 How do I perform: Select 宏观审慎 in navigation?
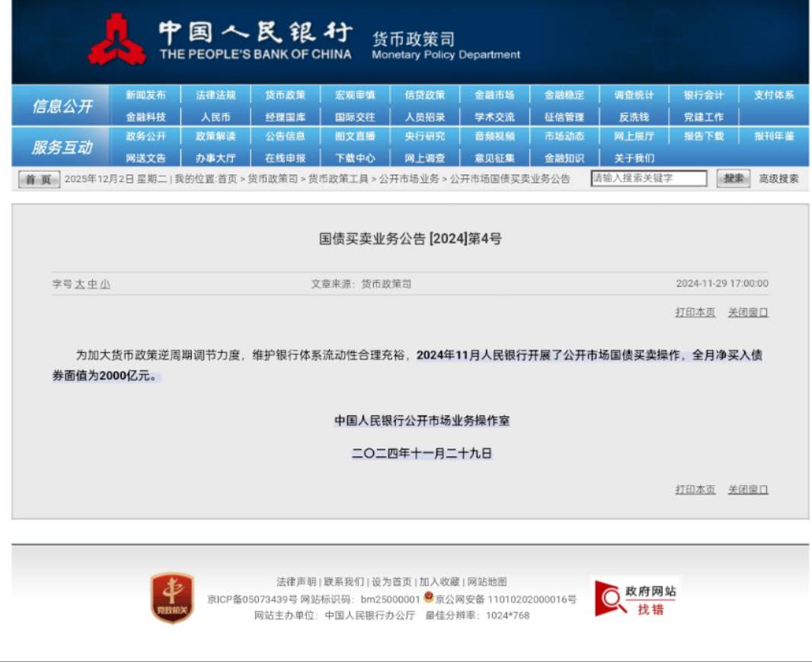355,94
